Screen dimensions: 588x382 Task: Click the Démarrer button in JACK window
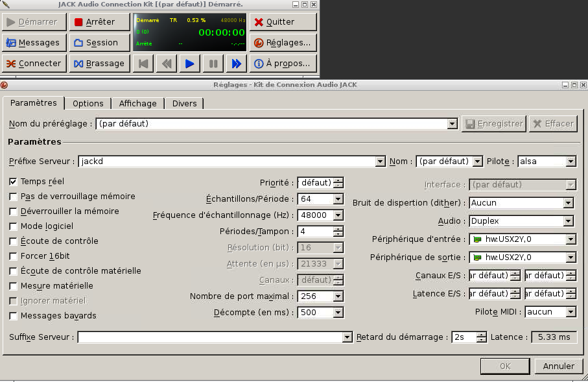click(34, 22)
